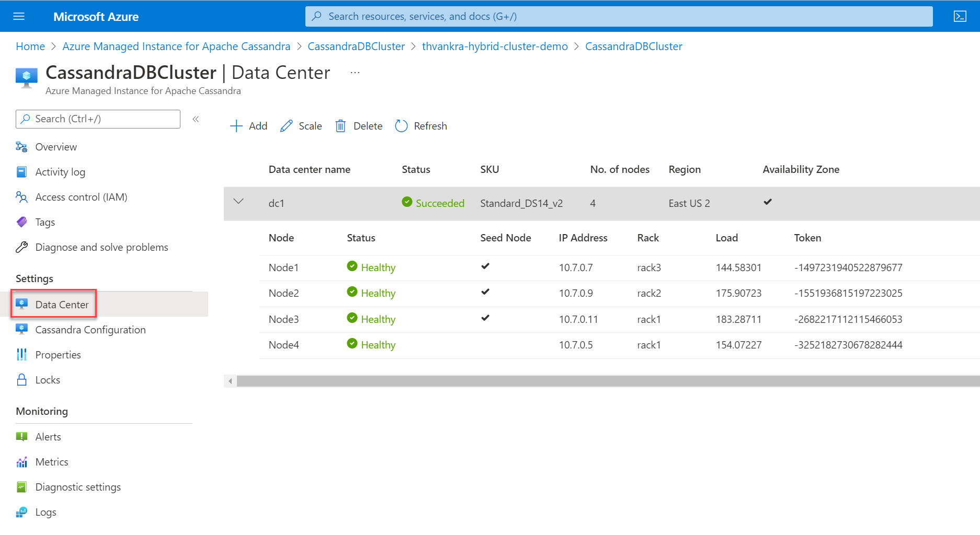
Task: Open the Locks settings page
Action: pyautogui.click(x=48, y=380)
